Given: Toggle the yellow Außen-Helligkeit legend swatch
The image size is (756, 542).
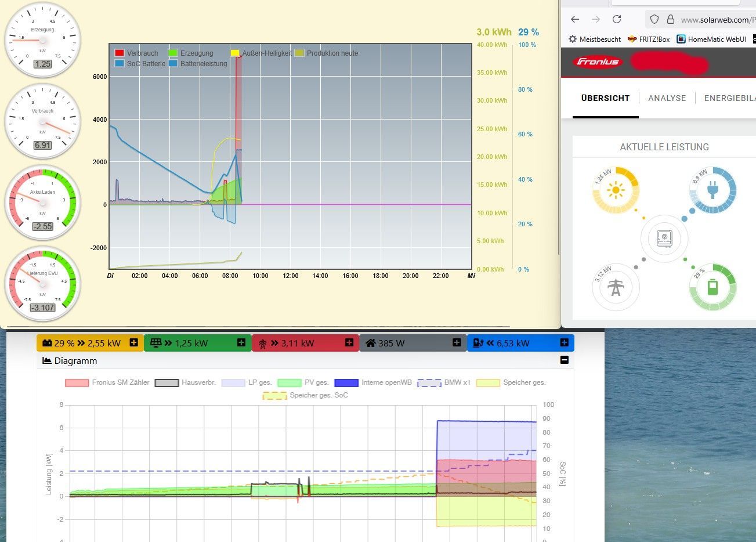Looking at the screenshot, I should point(235,53).
